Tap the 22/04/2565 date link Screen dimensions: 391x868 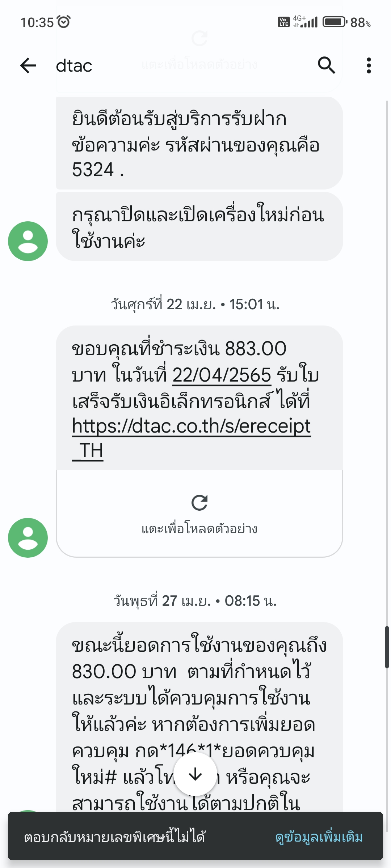click(x=222, y=375)
